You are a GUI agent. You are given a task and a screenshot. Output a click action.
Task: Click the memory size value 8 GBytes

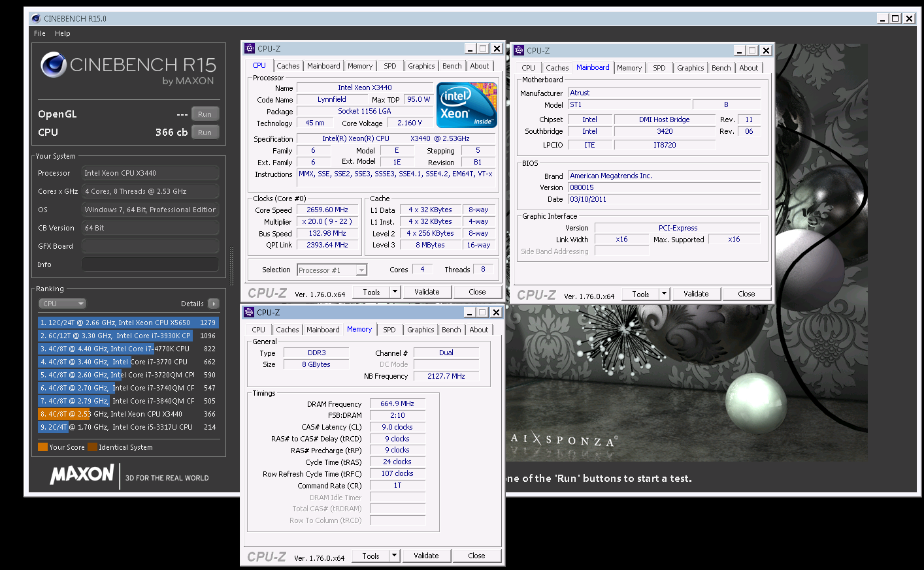pyautogui.click(x=316, y=364)
